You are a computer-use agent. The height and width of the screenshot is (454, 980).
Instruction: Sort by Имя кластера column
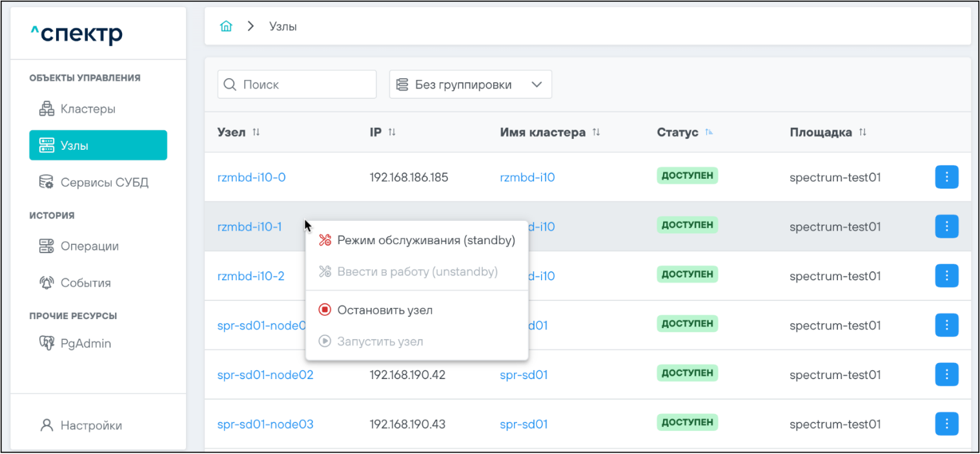[x=596, y=132]
